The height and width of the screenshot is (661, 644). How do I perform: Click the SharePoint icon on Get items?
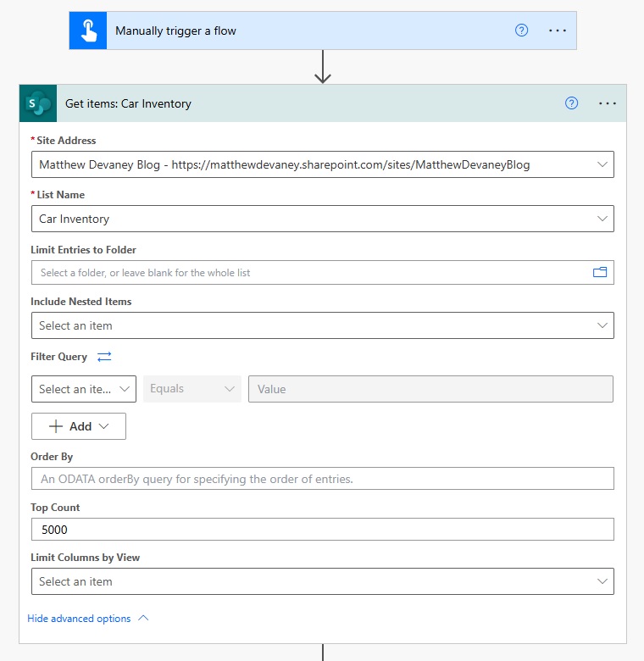pyautogui.click(x=38, y=103)
